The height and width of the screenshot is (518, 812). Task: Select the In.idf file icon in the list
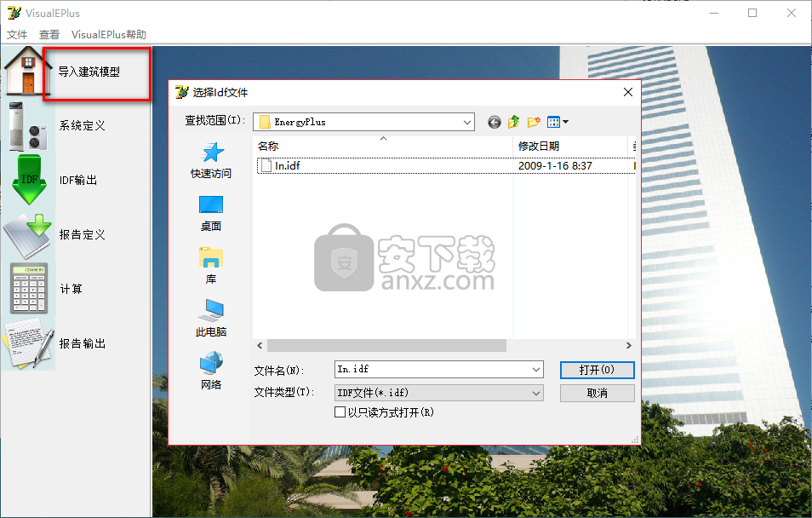pos(266,165)
